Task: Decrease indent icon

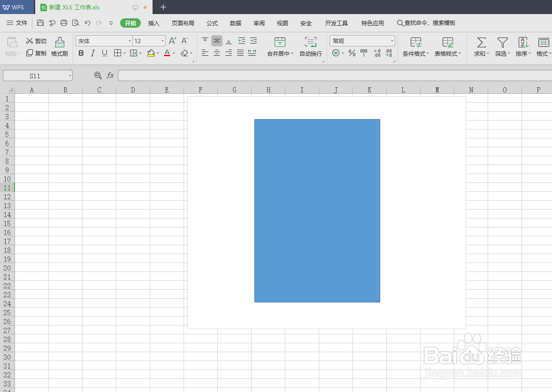Action: (x=241, y=41)
